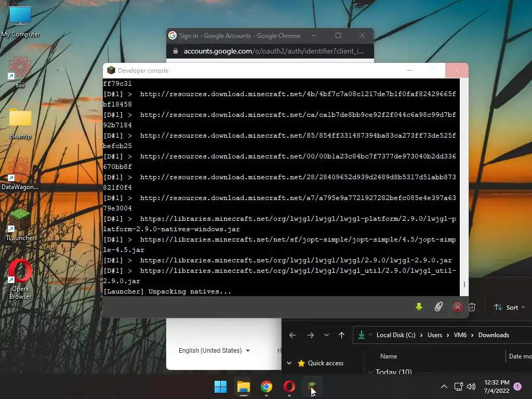Open the Windows Start menu
This screenshot has width=532, height=399.
(x=220, y=387)
